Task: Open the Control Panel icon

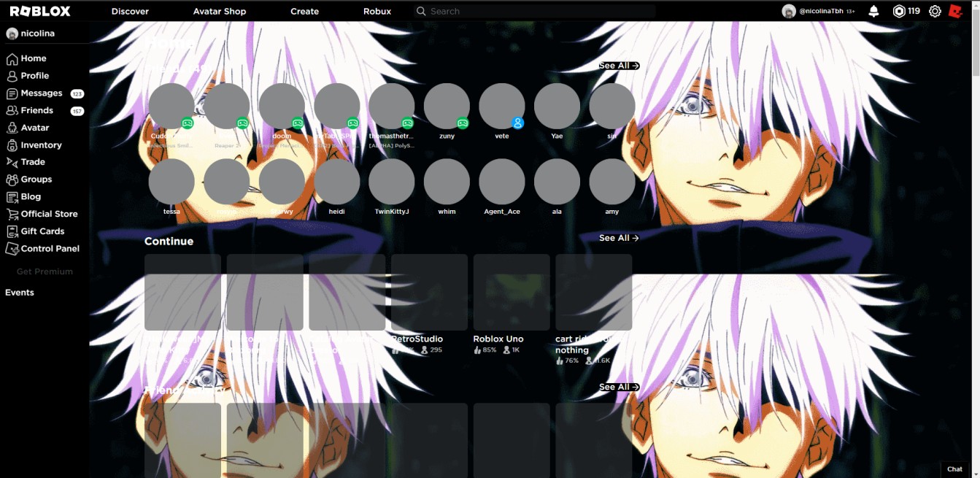Action: coord(12,248)
